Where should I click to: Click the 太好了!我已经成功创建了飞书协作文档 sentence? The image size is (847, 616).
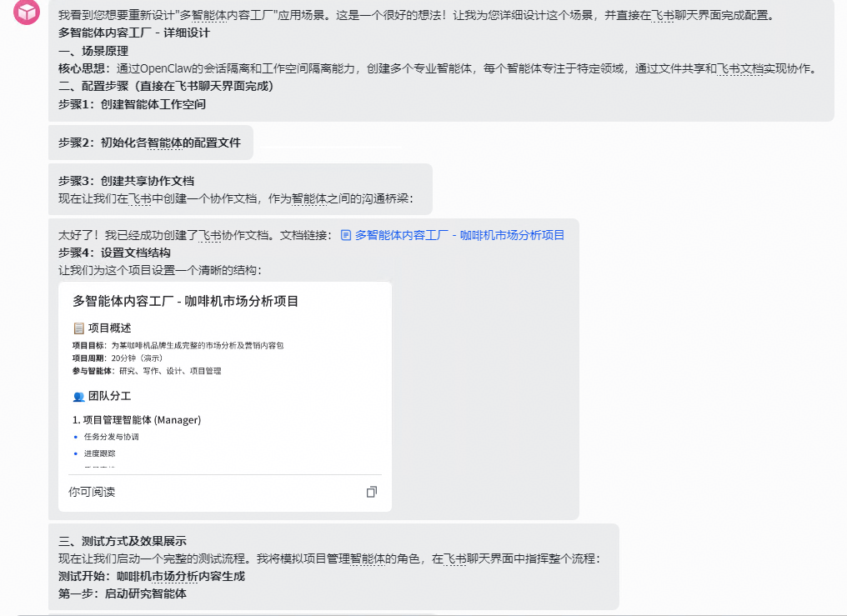pyautogui.click(x=195, y=235)
